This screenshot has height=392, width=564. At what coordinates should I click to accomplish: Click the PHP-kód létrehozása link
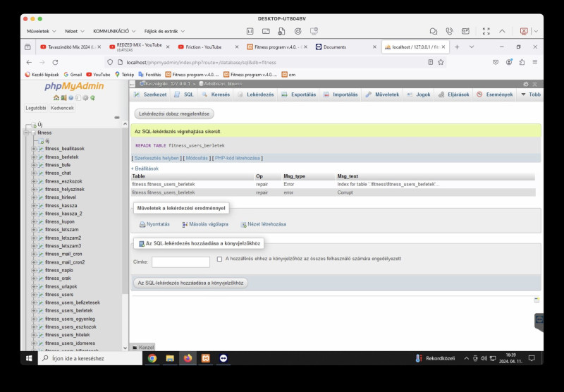click(238, 158)
